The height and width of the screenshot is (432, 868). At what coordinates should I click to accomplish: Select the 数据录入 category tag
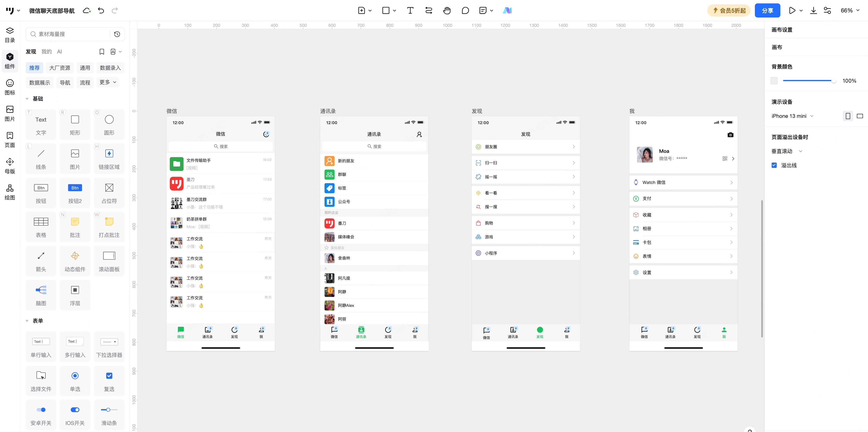click(110, 68)
